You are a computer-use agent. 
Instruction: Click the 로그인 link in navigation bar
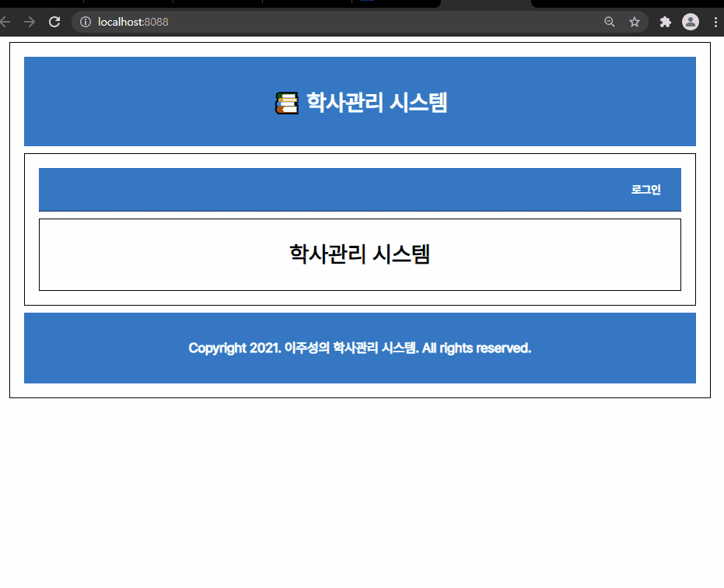[645, 189]
